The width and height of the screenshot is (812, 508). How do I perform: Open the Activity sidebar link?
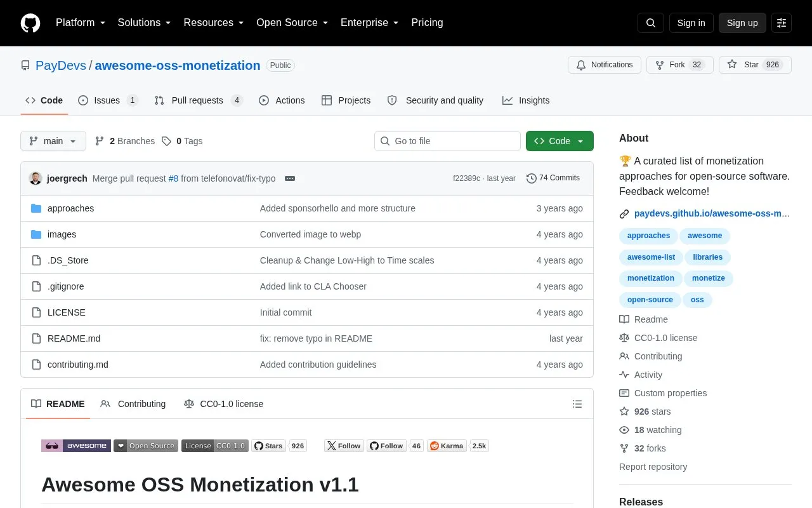pyautogui.click(x=641, y=375)
